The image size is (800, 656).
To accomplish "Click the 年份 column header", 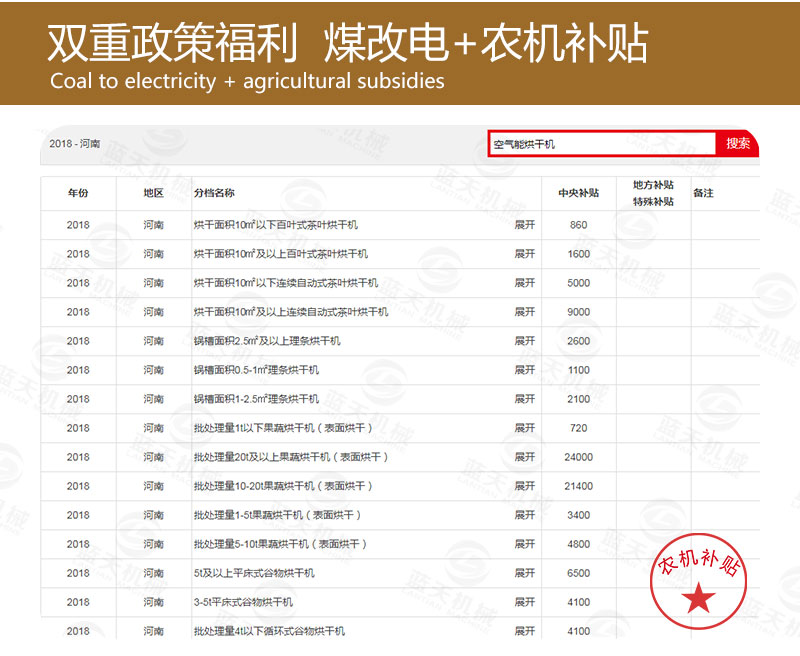I will tap(76, 193).
